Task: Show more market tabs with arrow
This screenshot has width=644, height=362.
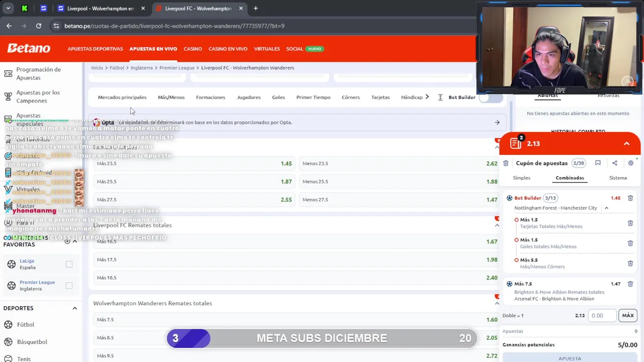Action: coord(427,97)
